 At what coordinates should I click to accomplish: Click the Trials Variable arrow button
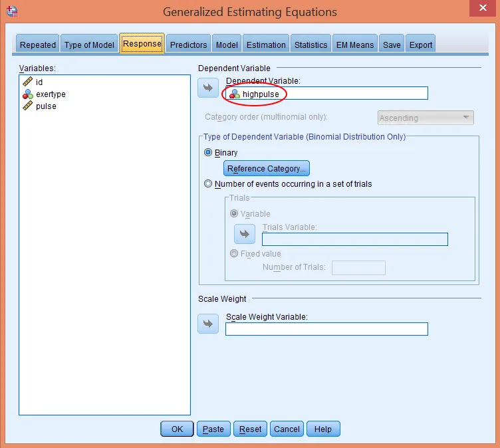244,234
